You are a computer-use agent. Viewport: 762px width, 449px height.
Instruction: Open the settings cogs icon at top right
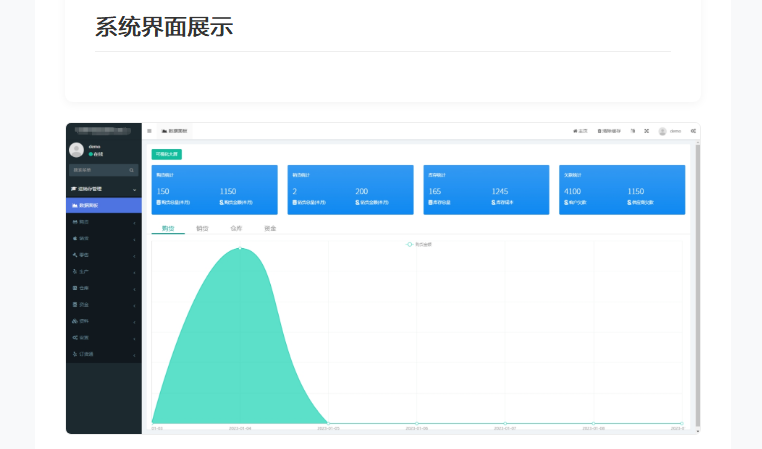(x=693, y=131)
